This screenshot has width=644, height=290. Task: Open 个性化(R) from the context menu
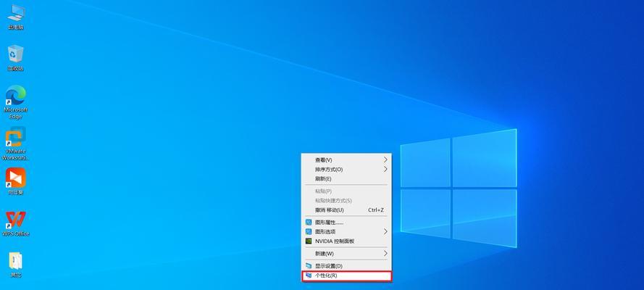347,275
